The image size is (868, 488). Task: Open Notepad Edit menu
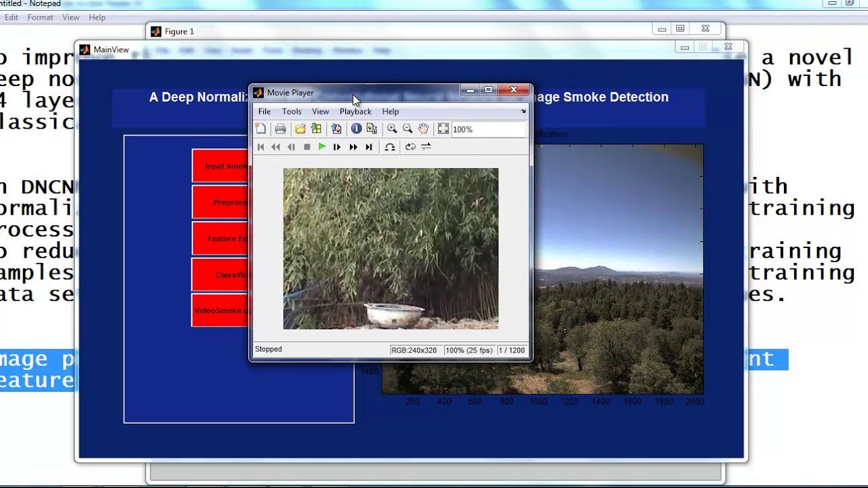pyautogui.click(x=12, y=18)
